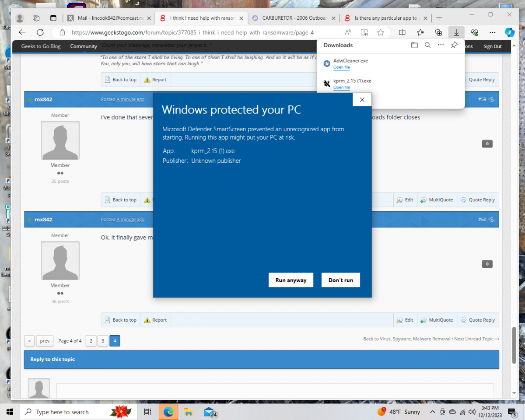
Task: Click Back to Virus, Spyware, Malware Removal link
Action: pos(407,339)
